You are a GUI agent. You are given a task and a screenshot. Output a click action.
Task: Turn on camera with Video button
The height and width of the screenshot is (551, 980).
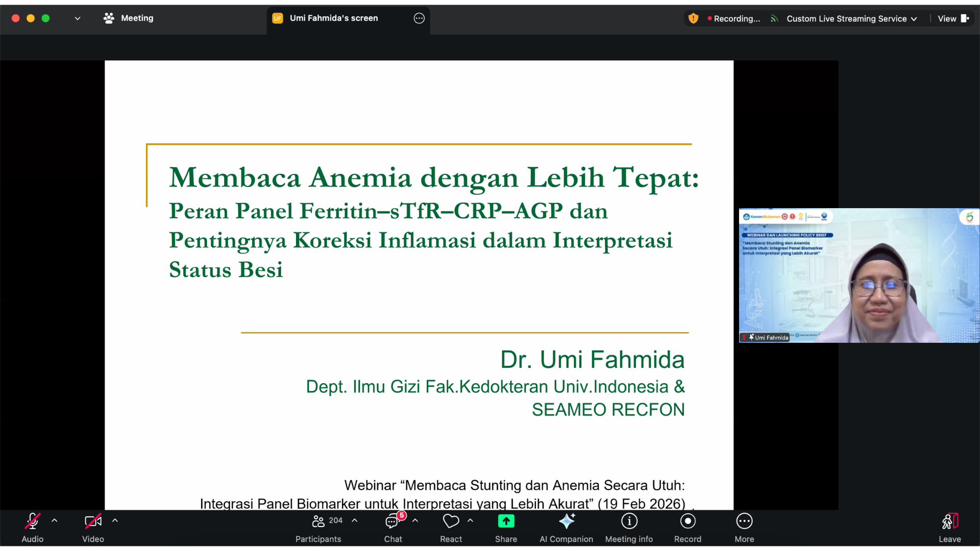tap(93, 521)
